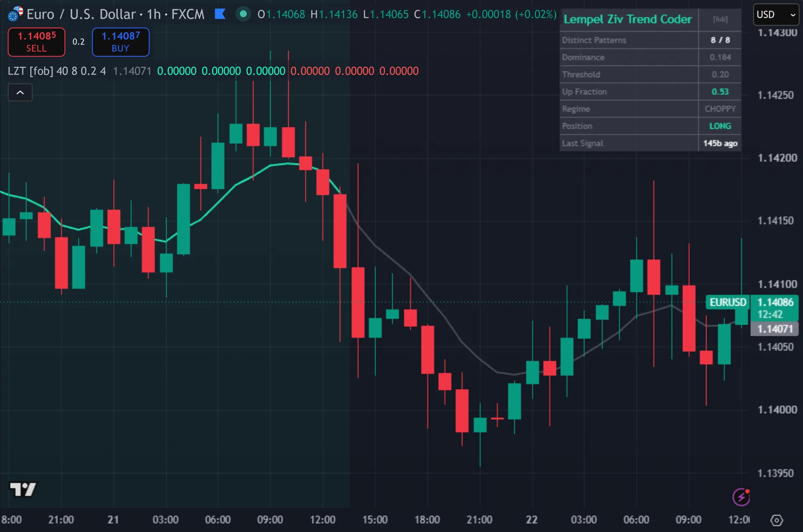Click the TradingView logo
Image resolution: width=803 pixels, height=532 pixels.
tap(23, 489)
